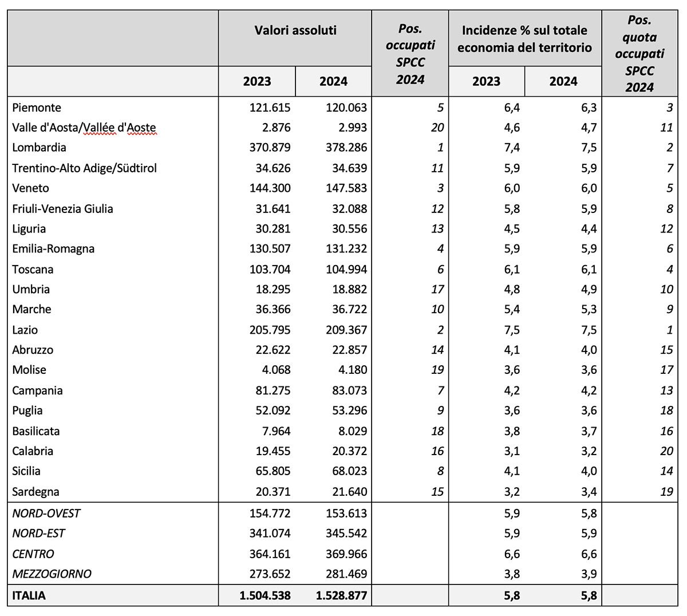Click the ITALIA total row label

click(x=29, y=595)
